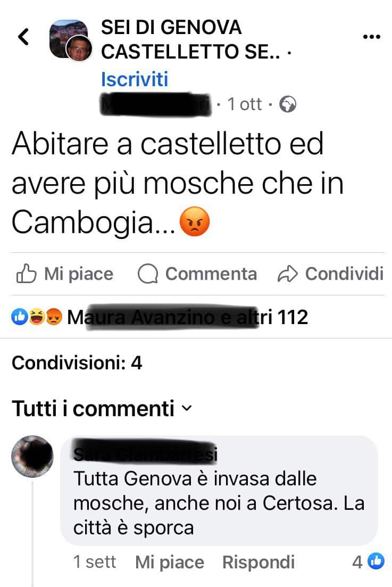392x587 pixels.
Task: Tap the thumbs-up icon beside Mi piace
Action: pyautogui.click(x=26, y=274)
